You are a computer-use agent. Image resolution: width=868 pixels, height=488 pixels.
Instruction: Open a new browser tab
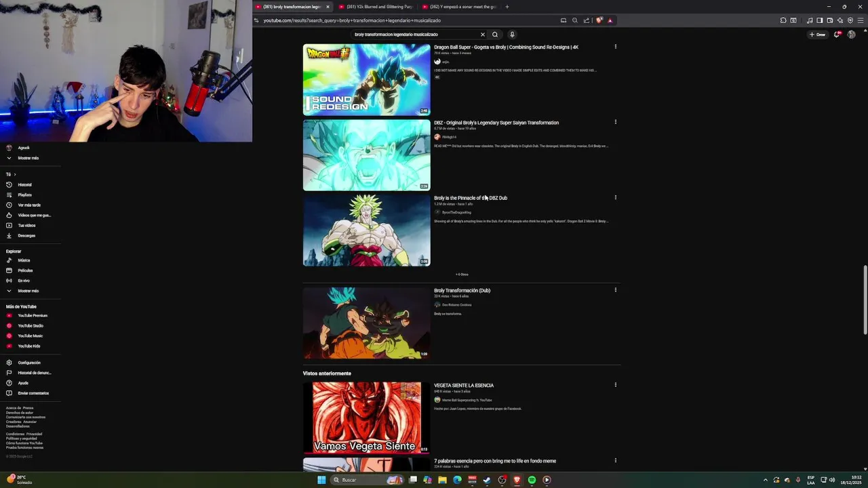coord(507,7)
